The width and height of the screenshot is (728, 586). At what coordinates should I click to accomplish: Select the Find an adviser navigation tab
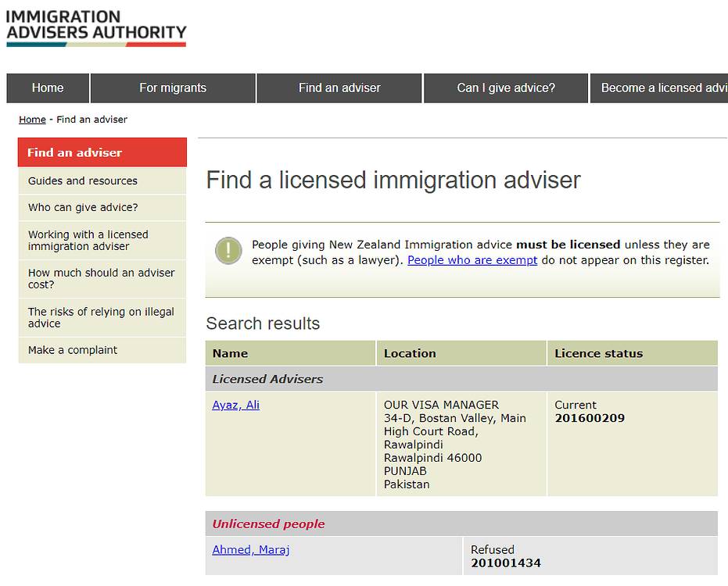point(339,88)
